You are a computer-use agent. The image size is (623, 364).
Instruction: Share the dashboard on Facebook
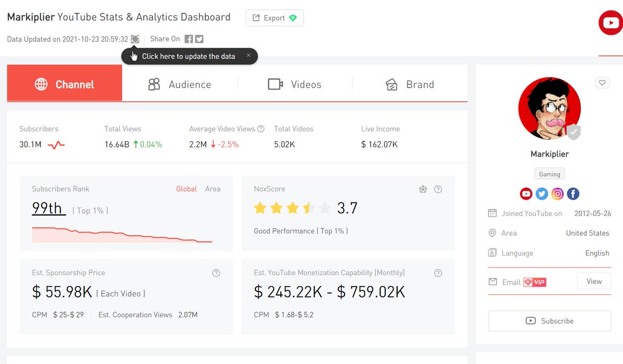click(189, 39)
